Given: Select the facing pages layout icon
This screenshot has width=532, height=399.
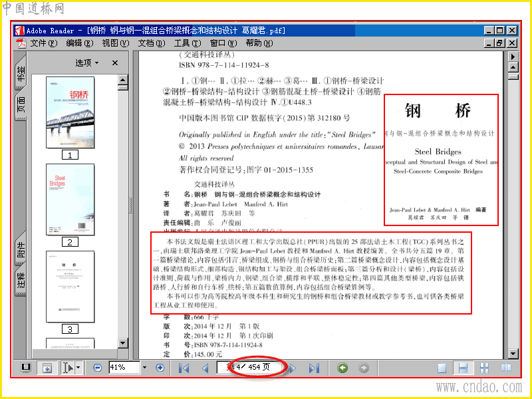Looking at the screenshot, I should tap(506, 368).
